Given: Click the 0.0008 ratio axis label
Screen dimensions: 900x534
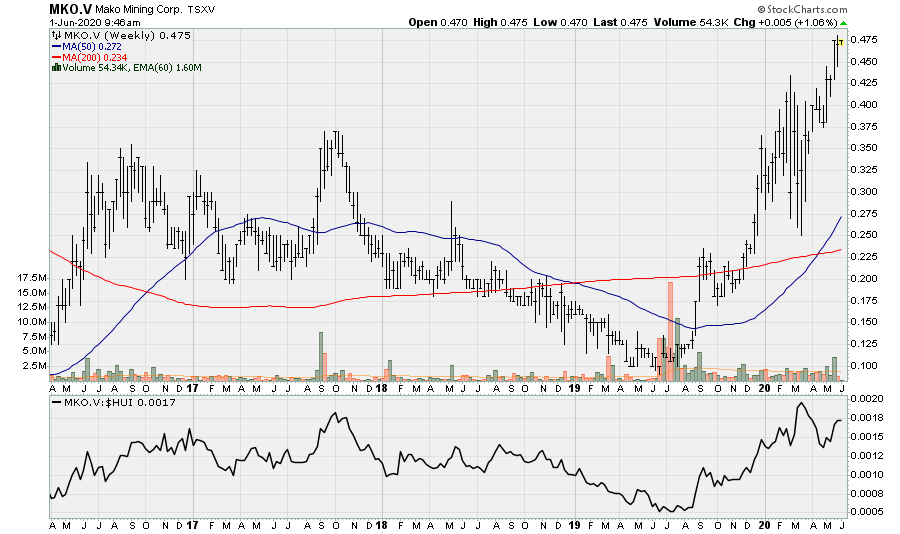Looking at the screenshot, I should click(866, 493).
